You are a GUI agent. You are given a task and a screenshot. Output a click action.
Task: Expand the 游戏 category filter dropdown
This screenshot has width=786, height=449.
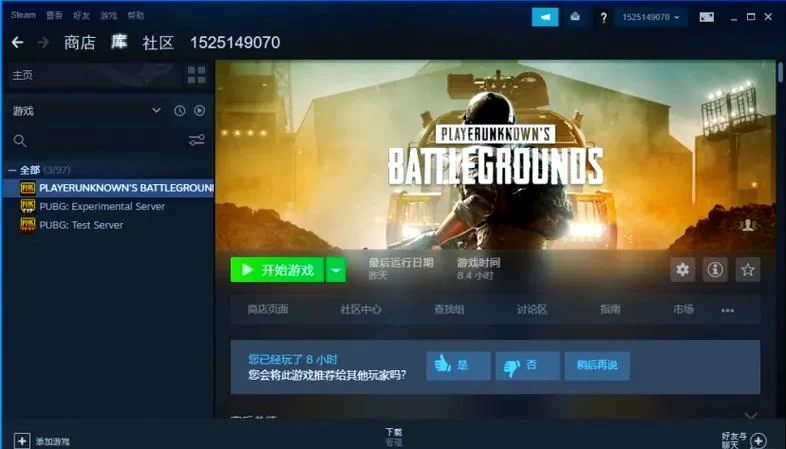[x=156, y=110]
